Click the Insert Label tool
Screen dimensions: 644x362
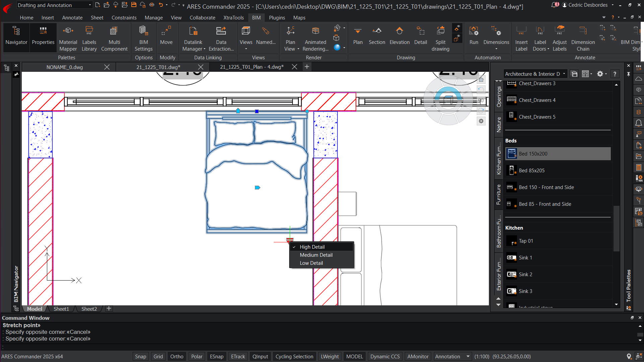(x=521, y=39)
